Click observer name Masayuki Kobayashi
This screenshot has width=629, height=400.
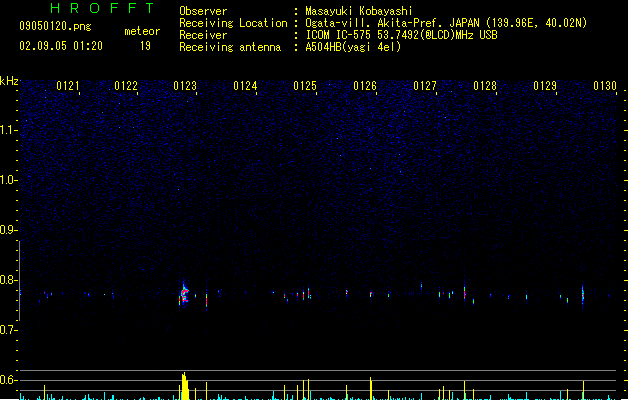[x=359, y=11]
